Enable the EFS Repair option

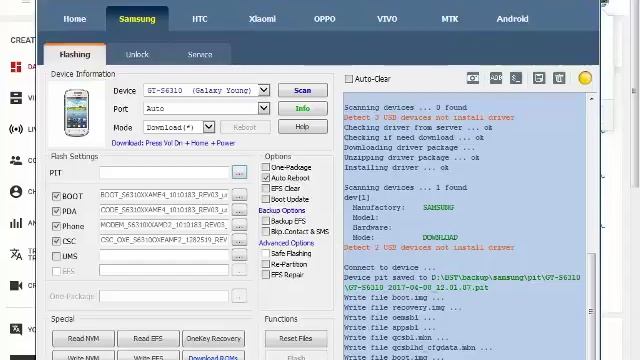266,275
